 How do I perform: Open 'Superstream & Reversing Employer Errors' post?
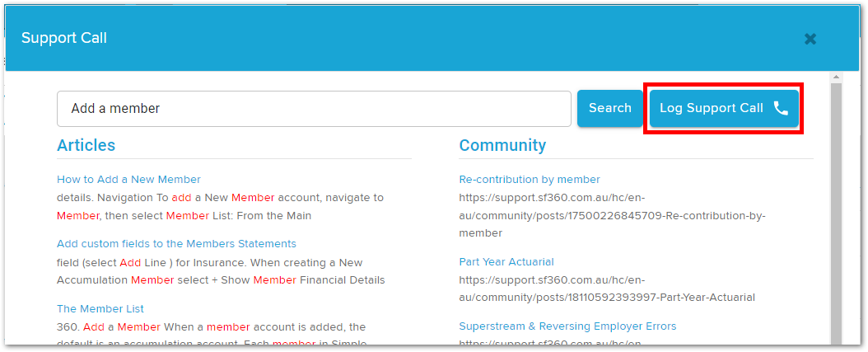568,326
